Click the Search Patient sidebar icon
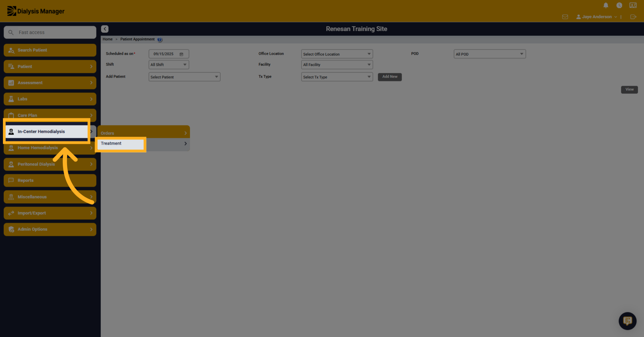The width and height of the screenshot is (644, 337). 11,50
